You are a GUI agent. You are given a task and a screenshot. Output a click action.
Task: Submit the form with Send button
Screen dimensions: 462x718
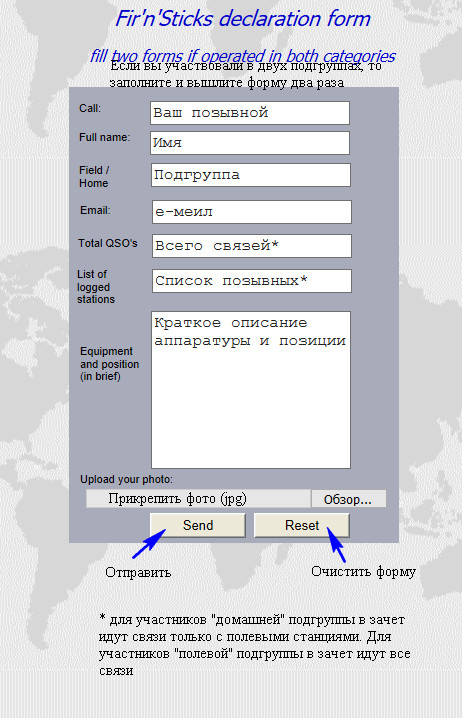[x=198, y=525]
